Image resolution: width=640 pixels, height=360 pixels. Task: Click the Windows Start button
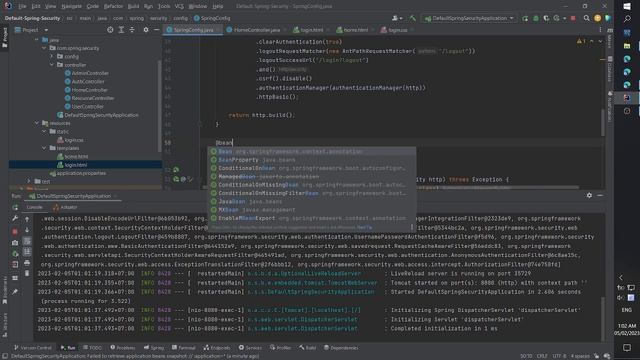pos(627,6)
